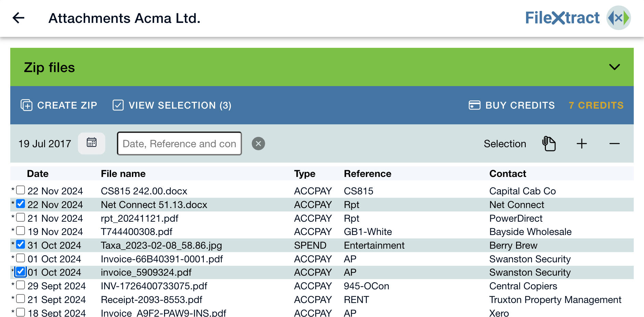
Task: Click the Create Zip icon
Action: 27,105
